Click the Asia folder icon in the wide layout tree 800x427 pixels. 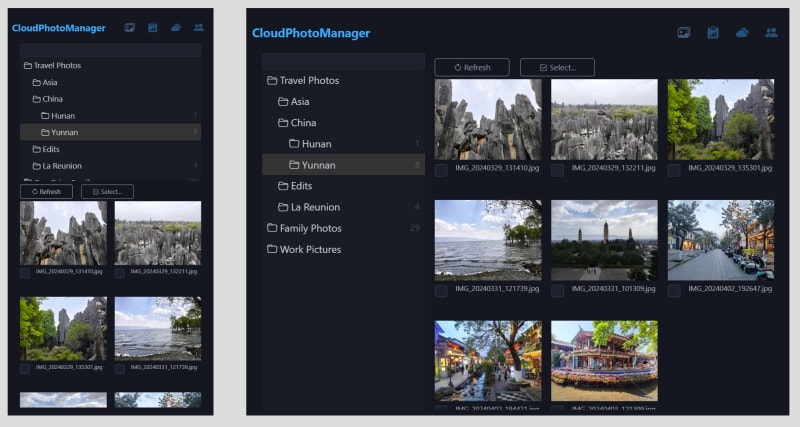point(283,102)
